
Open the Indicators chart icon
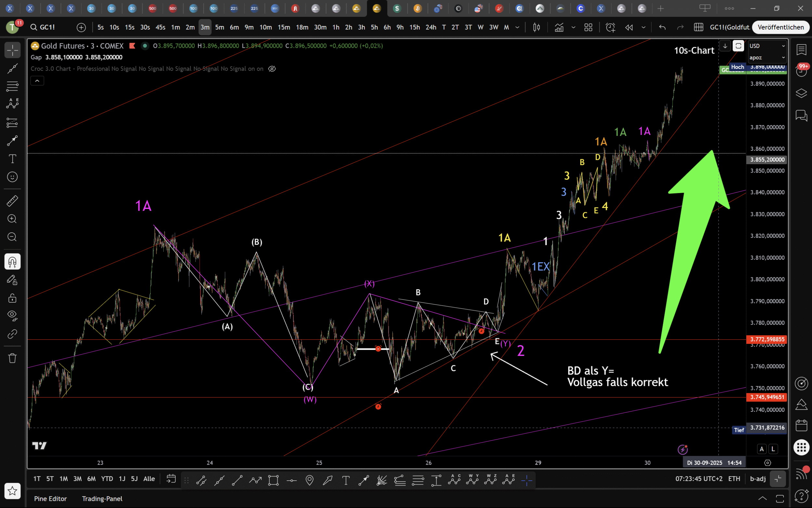coord(559,27)
